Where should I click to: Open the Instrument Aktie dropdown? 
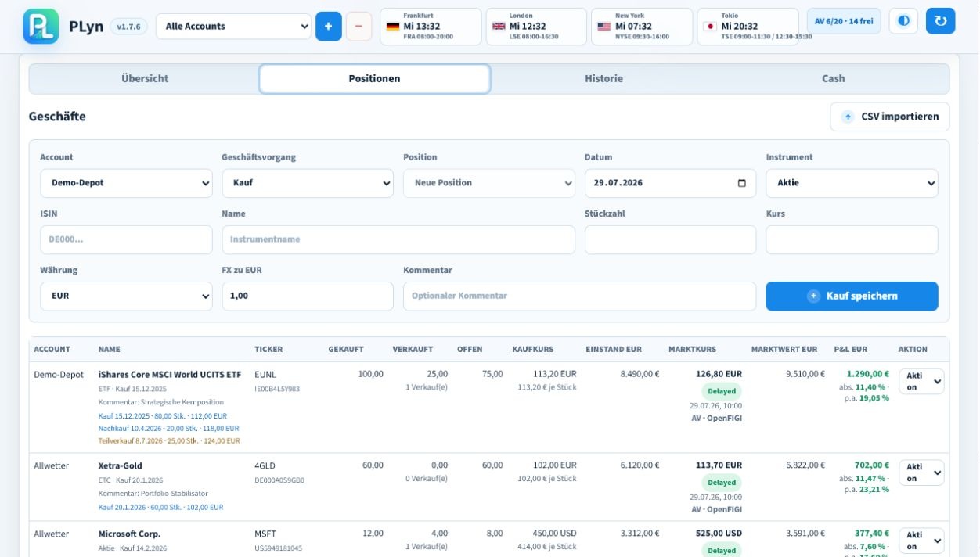click(852, 183)
